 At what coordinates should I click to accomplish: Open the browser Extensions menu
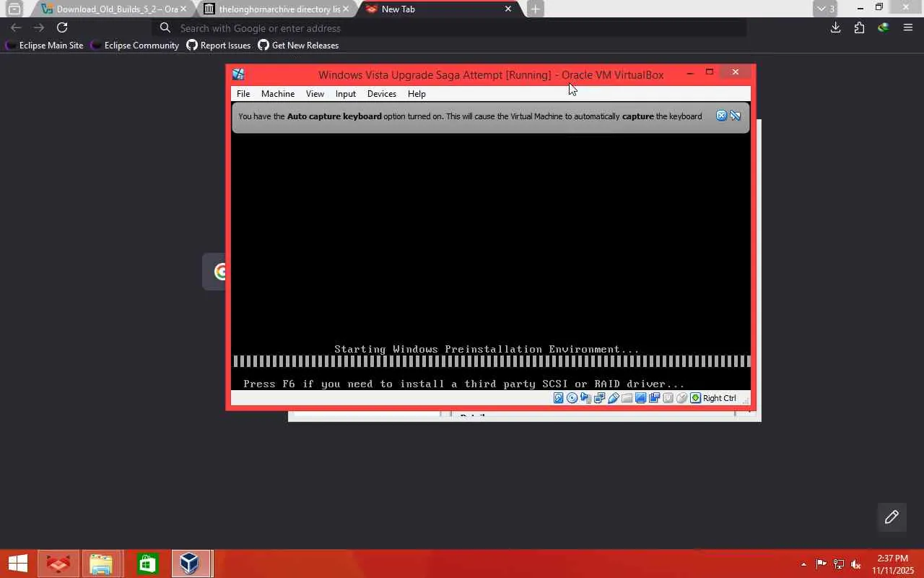tap(859, 27)
